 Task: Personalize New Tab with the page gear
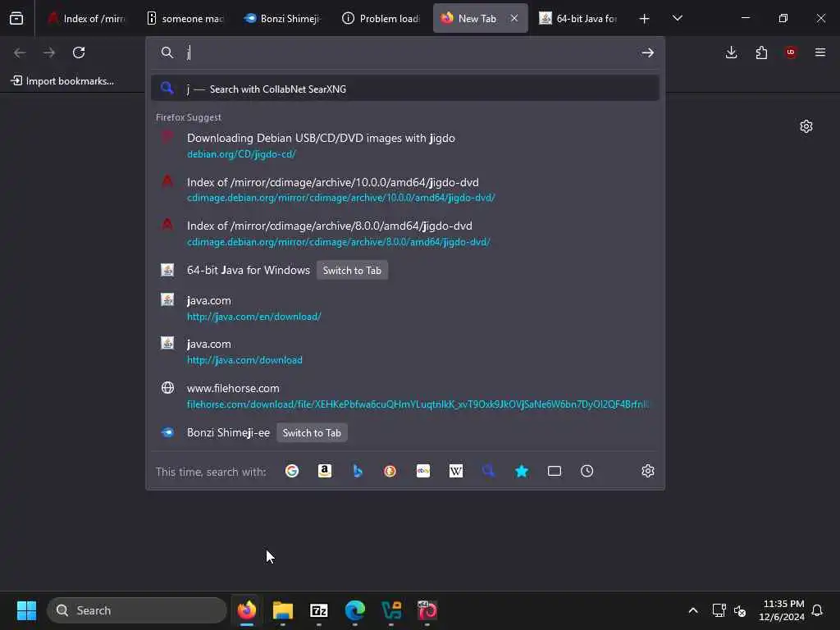coord(806,126)
